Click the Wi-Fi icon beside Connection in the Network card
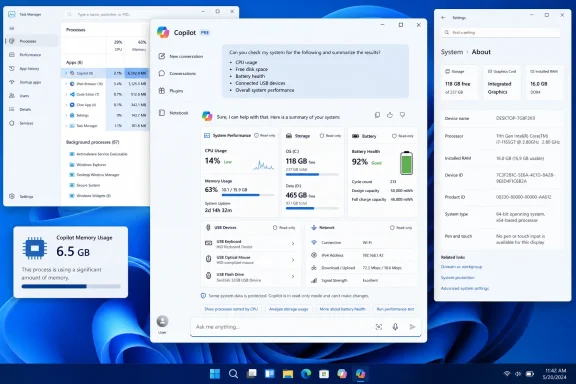The height and width of the screenshot is (384, 576). pyautogui.click(x=314, y=243)
